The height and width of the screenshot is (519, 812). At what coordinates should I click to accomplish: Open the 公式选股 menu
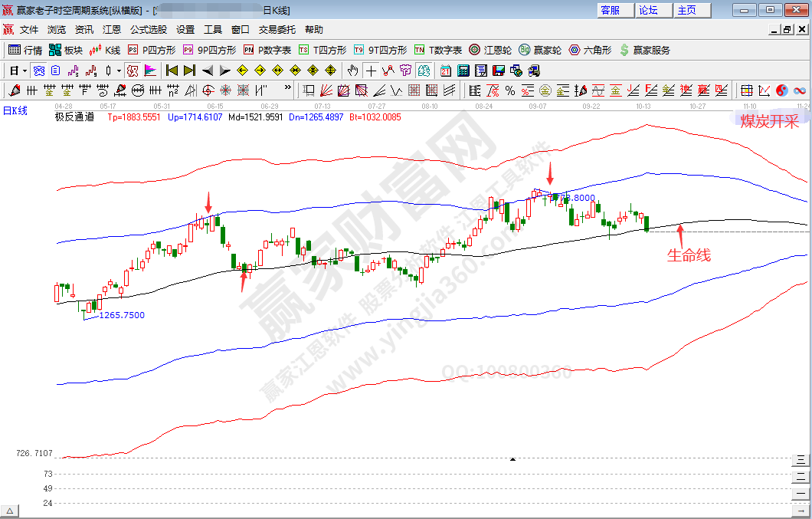(148, 30)
